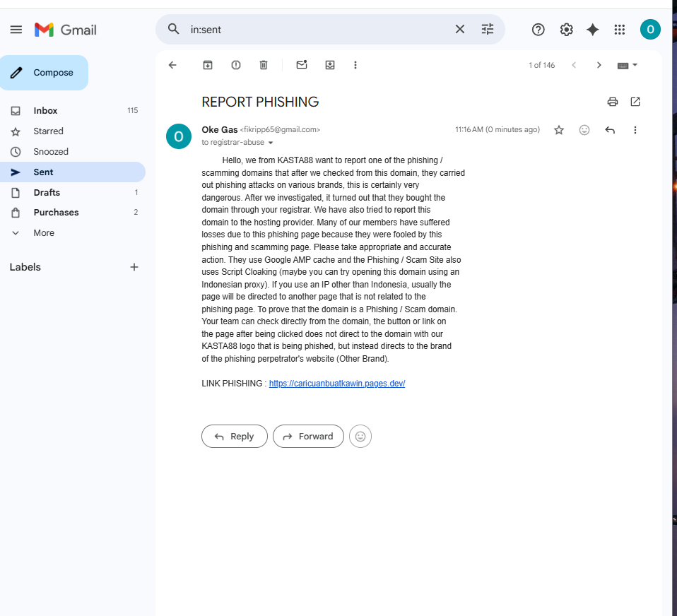This screenshot has width=677, height=616.
Task: Click emoji reaction button beside Forward
Action: coord(360,437)
